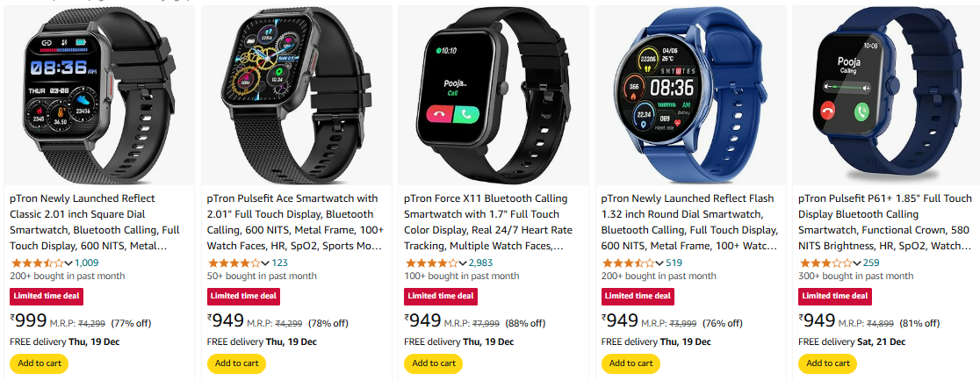Click the star rating of Force X11 smartwatch
Viewport: 980px width, 381px height.
point(431,263)
